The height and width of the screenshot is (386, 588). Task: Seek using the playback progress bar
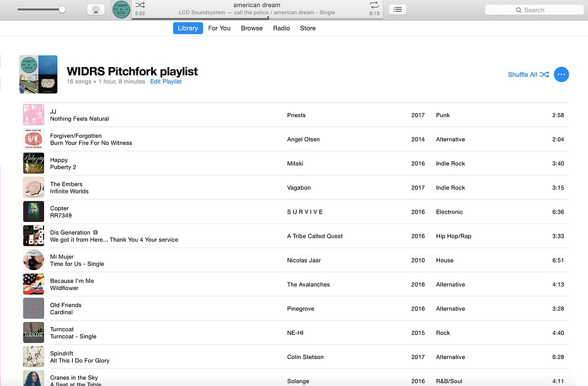click(258, 18)
